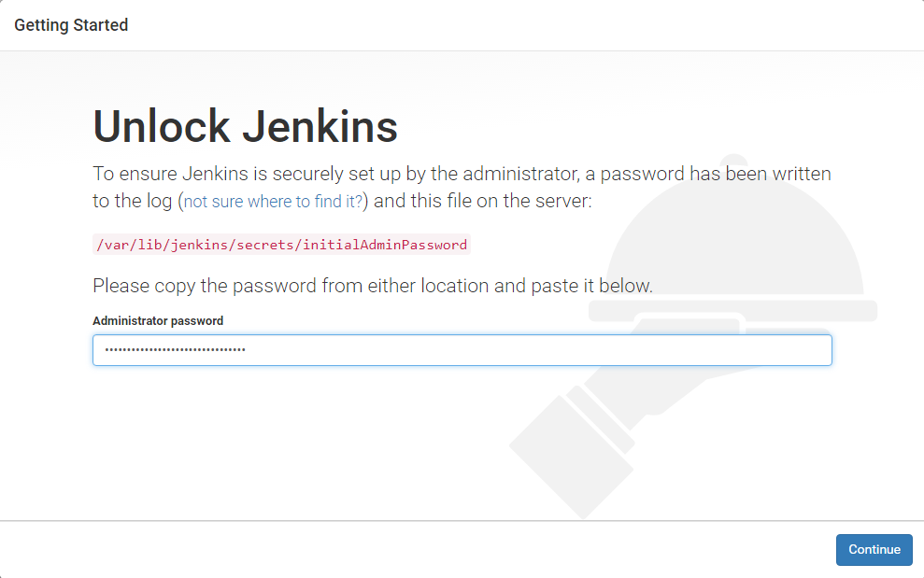Click the Continue button

(874, 550)
